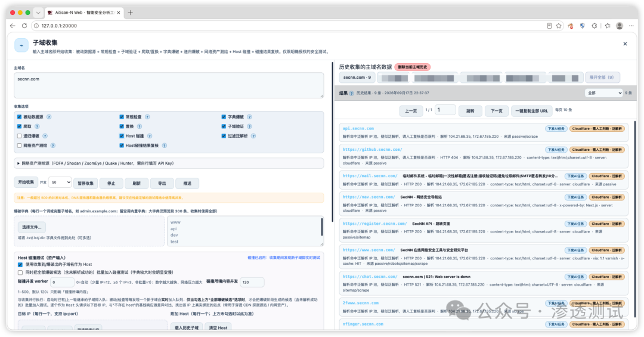Image resolution: width=644 pixels, height=337 pixels.
Task: Click the help icon next to 常规检查
Action: coord(147,117)
